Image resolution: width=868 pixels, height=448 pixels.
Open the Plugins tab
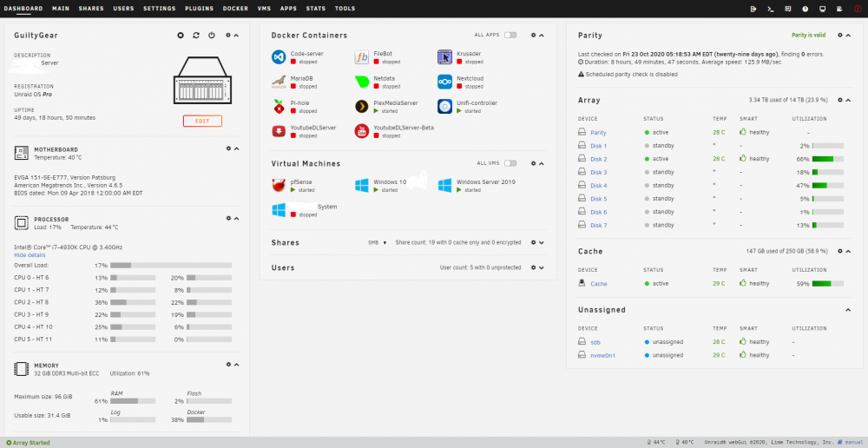click(x=200, y=9)
